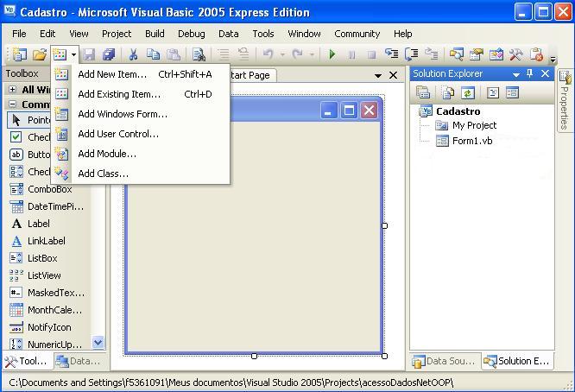This screenshot has width=575, height=392.
Task: Expand the All Windows Forms toolbox group
Action: (x=12, y=90)
